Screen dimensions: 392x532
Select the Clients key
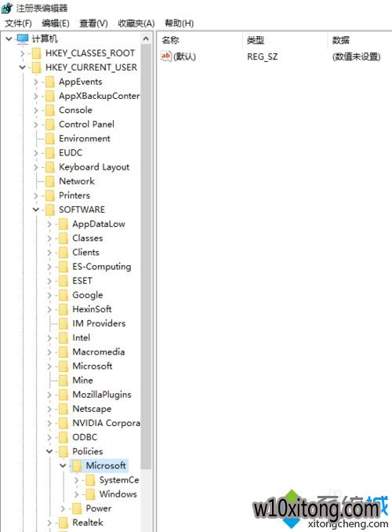point(85,253)
